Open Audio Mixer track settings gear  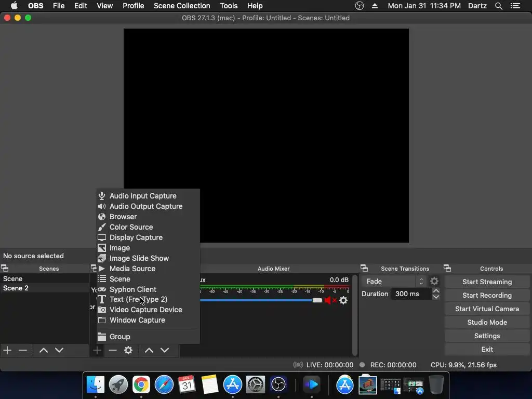pyautogui.click(x=343, y=300)
